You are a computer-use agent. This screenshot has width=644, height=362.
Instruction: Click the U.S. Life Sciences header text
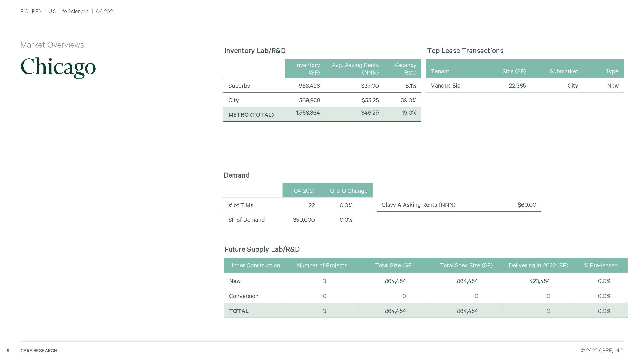69,12
